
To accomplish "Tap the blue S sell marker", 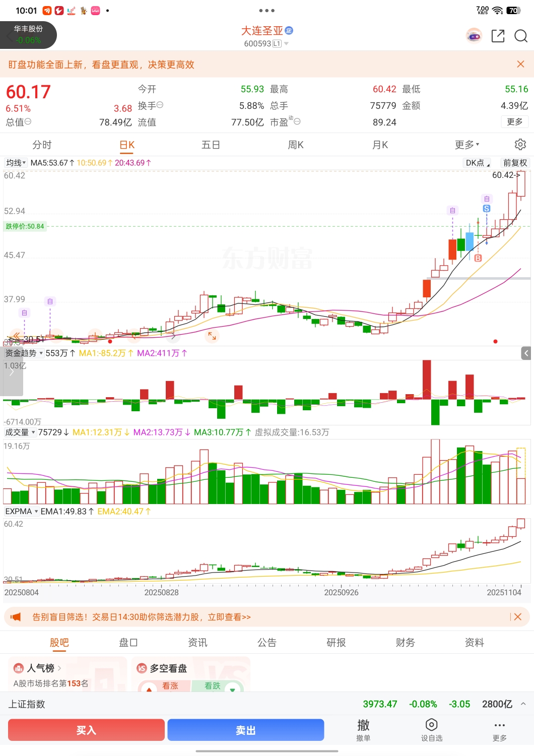I will click(486, 209).
